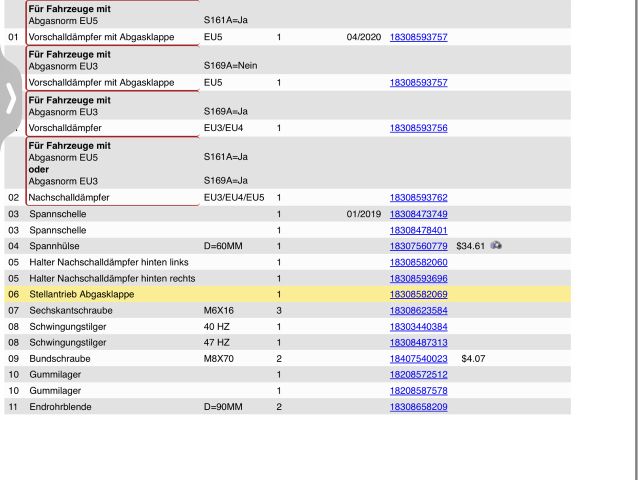
Task: Open part number 18308593756 link
Action: tap(418, 128)
